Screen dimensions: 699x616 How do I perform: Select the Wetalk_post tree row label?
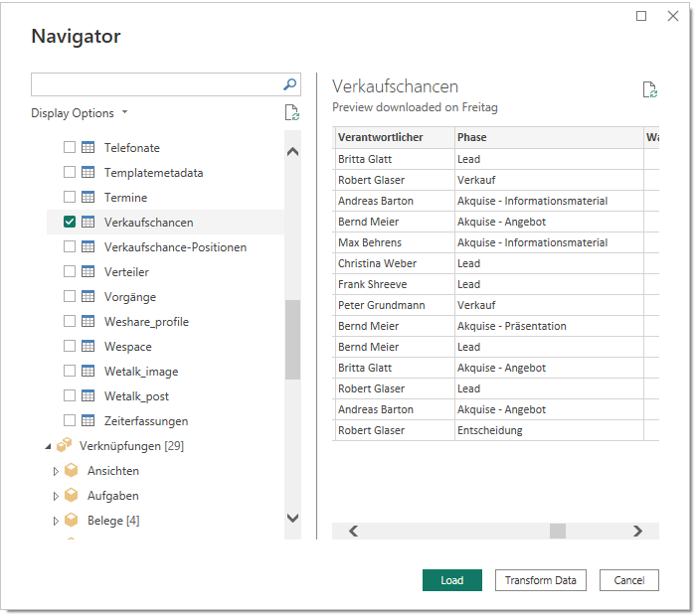click(136, 396)
